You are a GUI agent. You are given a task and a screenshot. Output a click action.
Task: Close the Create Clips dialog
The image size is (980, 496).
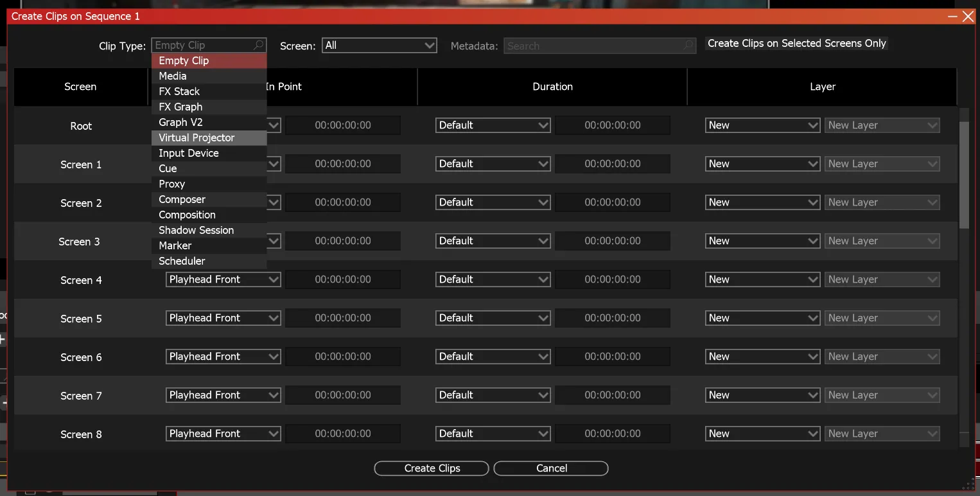coord(968,17)
